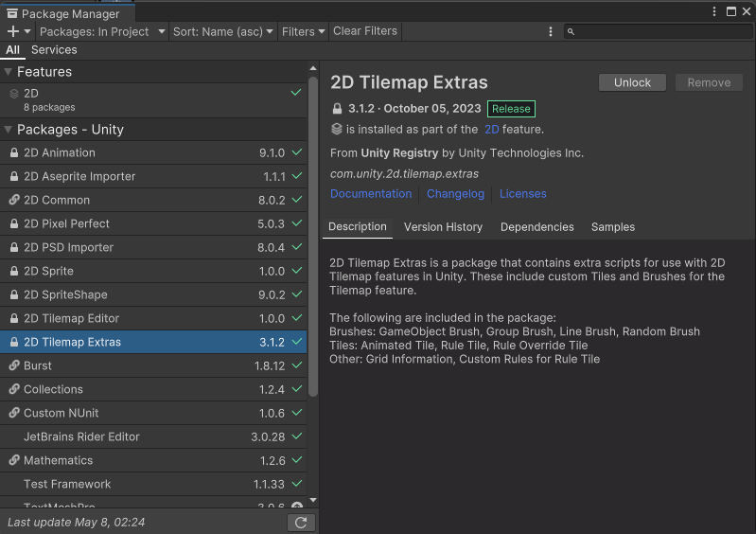Select the 2D Tilemap Editor package
756x534 pixels.
153,318
